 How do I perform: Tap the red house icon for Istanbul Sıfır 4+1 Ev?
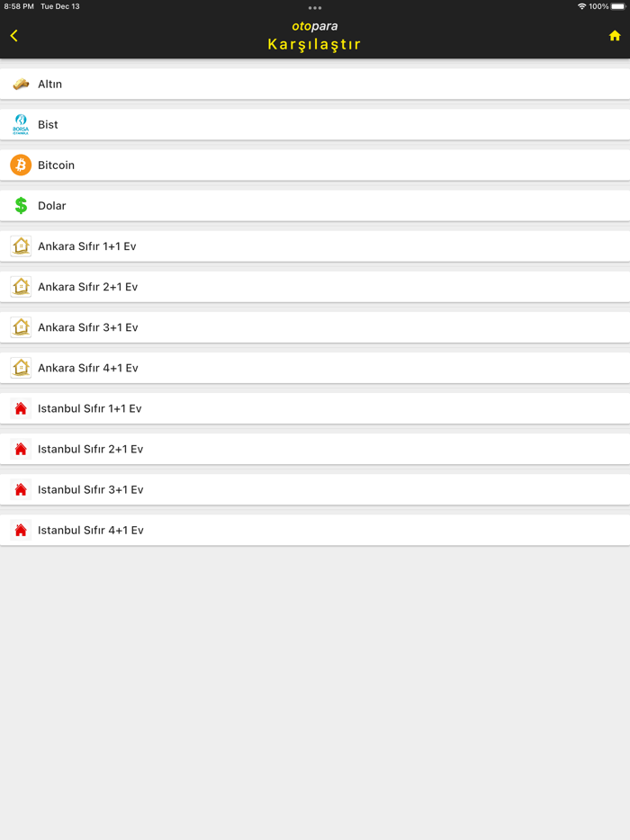[x=20, y=530]
